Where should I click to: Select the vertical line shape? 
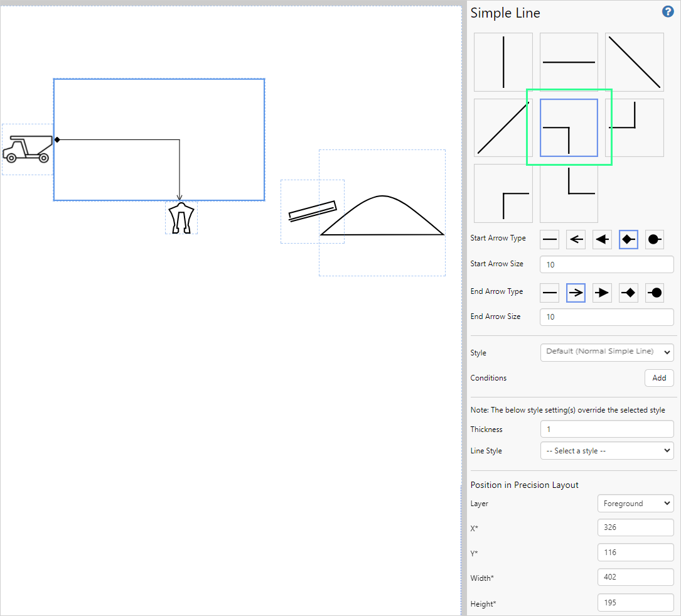503,62
